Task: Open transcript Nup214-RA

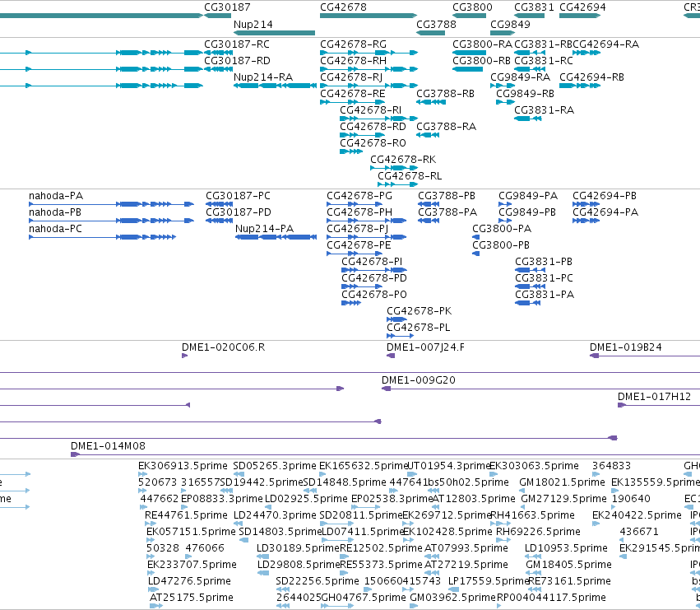Action: [x=263, y=77]
